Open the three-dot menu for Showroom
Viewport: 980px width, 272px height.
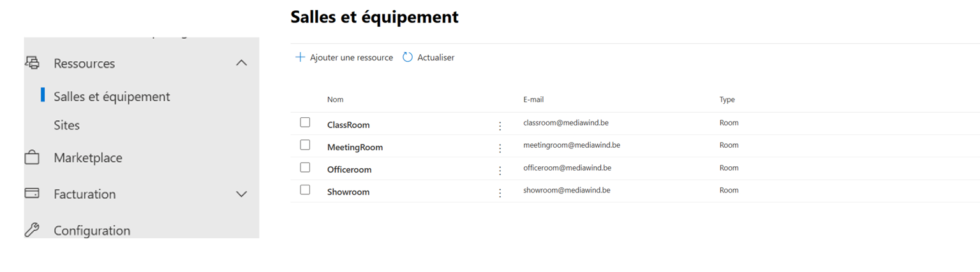point(500,193)
